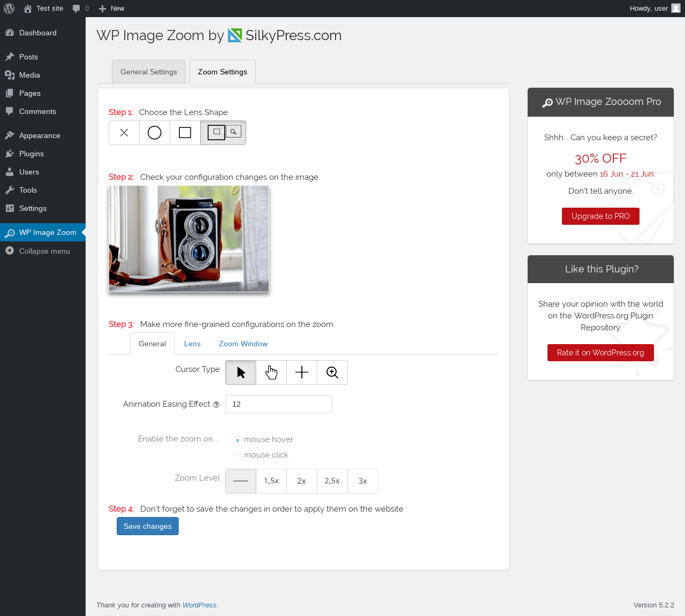The width and height of the screenshot is (685, 616).
Task: Choose the circle lens shape
Action: point(155,133)
